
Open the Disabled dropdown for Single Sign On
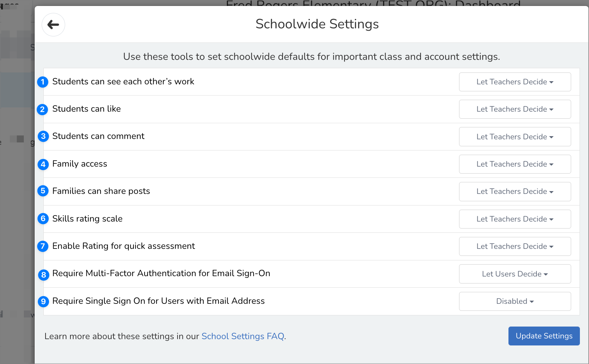click(515, 301)
